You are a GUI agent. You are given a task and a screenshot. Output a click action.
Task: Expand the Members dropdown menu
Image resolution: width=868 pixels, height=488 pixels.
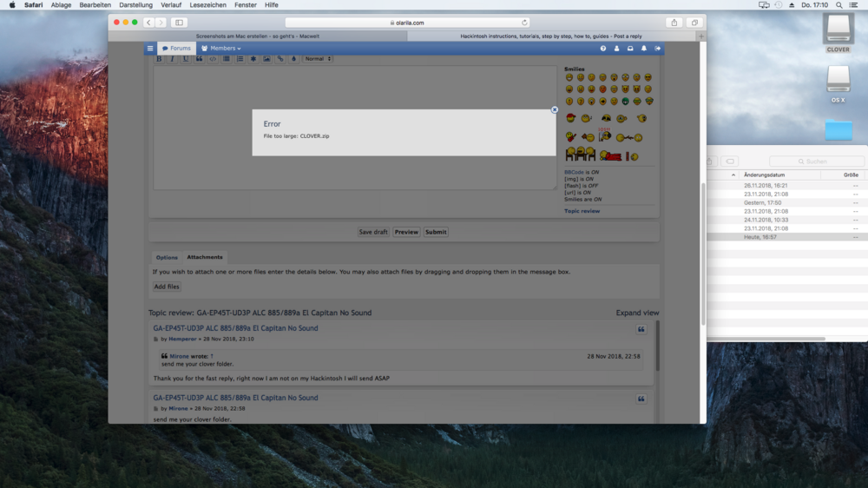click(221, 49)
